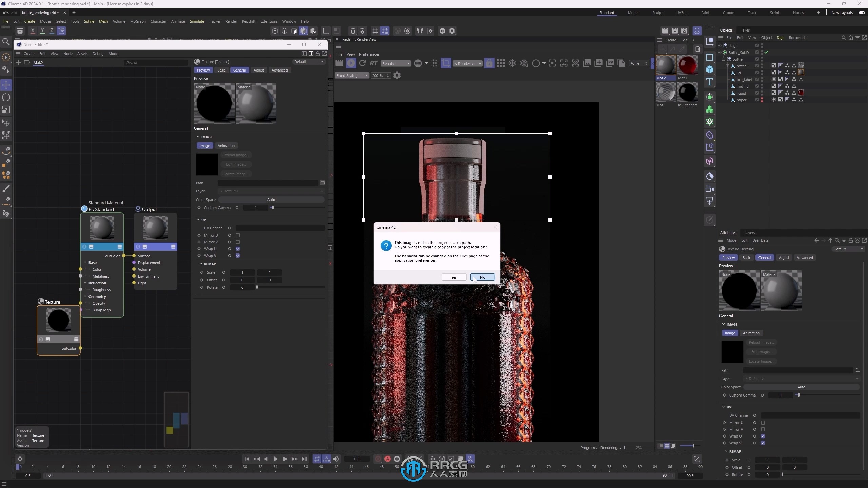The height and width of the screenshot is (488, 868).
Task: Click the Node Editor add node plus icon
Action: point(18,63)
